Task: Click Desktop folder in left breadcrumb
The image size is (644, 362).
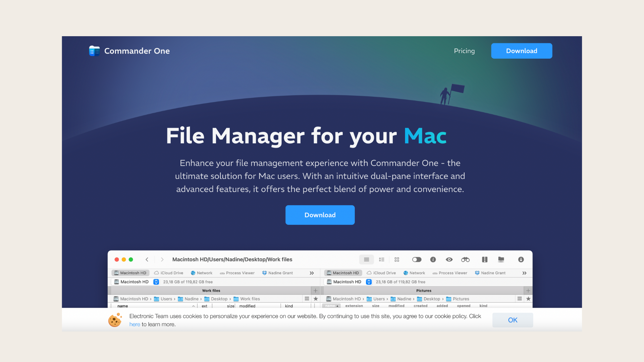Action: click(216, 299)
